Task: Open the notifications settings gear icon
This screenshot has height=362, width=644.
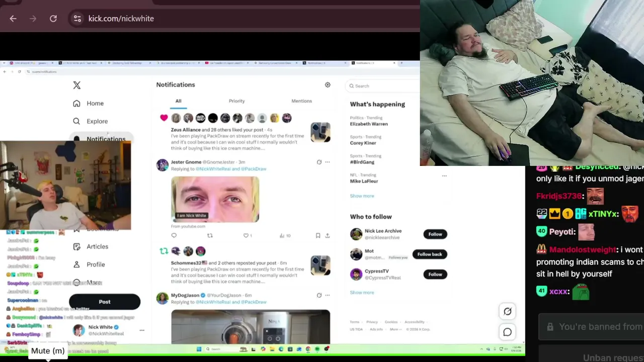Action: point(328,85)
